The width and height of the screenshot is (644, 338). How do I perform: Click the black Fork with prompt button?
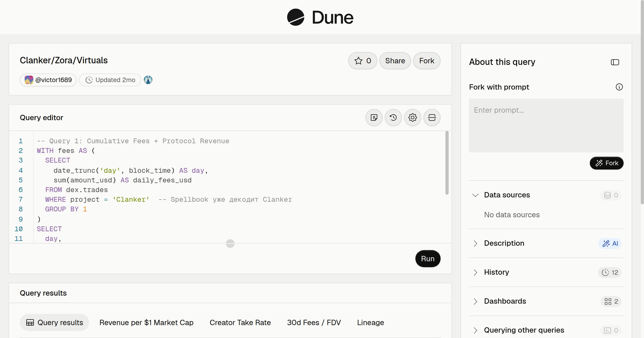pos(606,163)
